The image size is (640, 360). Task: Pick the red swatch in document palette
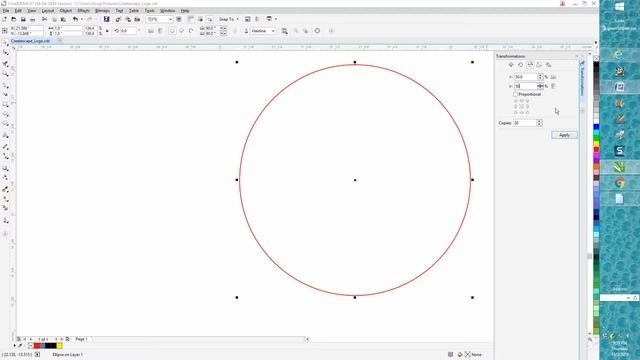coord(37,346)
